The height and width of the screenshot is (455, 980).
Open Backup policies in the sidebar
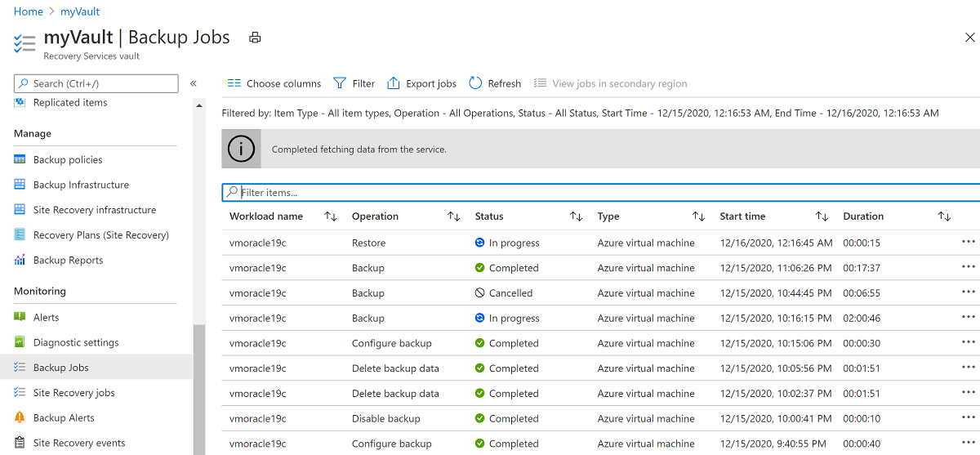pyautogui.click(x=68, y=159)
